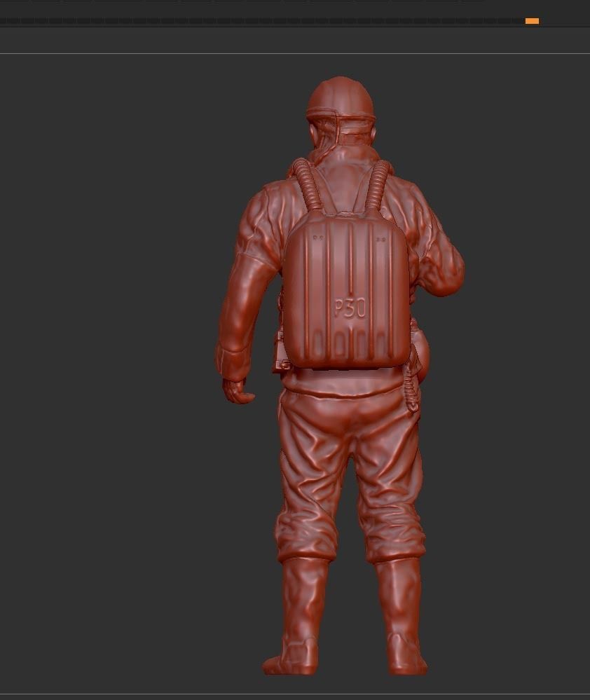Click the sculpted figure's backpack tank
590x700 pixels.
tap(347, 291)
